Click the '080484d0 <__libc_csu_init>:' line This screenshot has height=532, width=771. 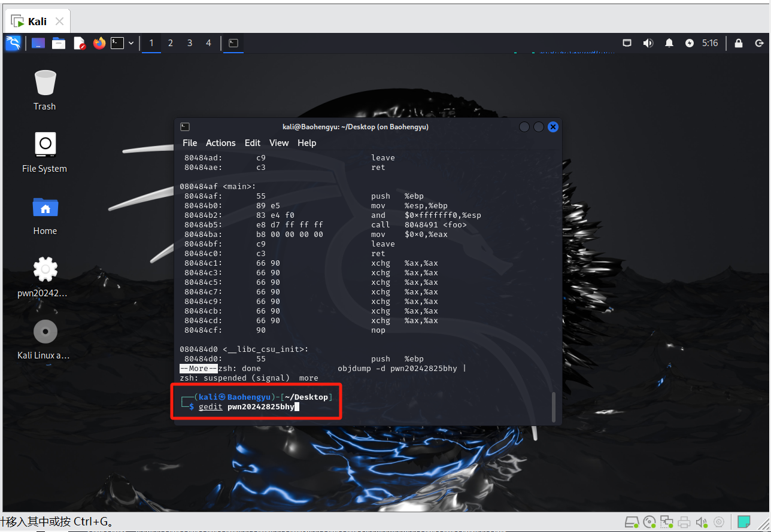(x=244, y=349)
